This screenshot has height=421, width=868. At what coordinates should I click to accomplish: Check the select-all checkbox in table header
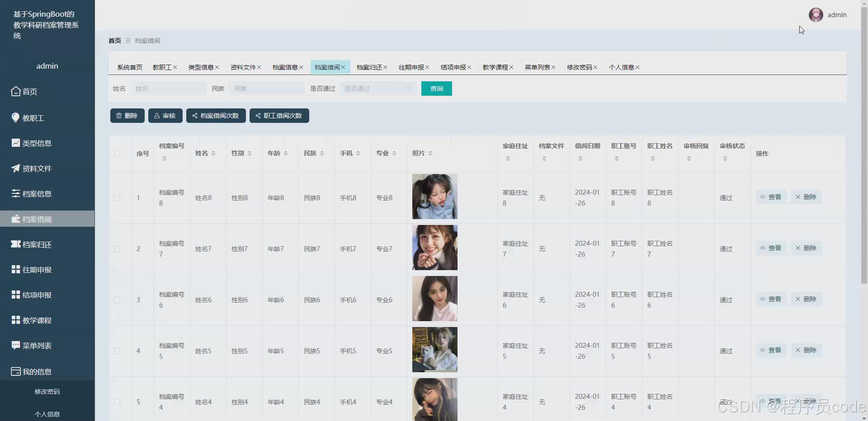(x=118, y=154)
